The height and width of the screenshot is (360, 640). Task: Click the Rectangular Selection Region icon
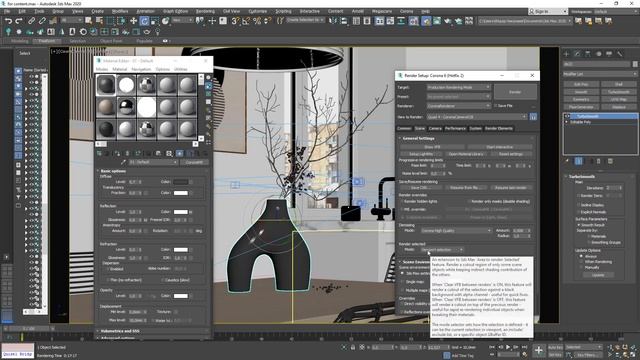tap(110, 20)
